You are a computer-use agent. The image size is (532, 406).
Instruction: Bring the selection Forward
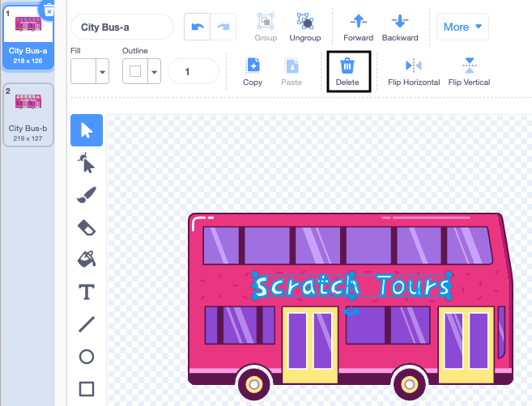358,27
